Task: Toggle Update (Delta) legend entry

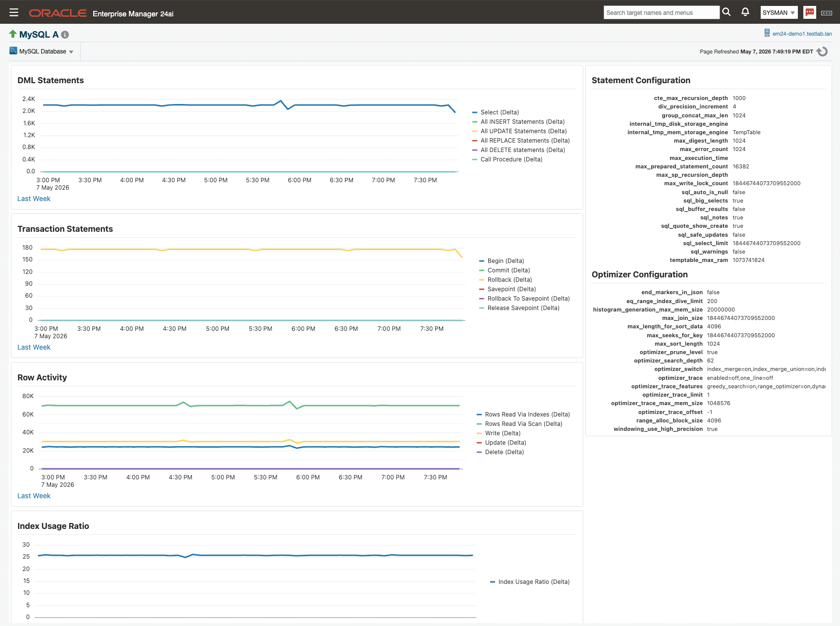Action: point(502,443)
